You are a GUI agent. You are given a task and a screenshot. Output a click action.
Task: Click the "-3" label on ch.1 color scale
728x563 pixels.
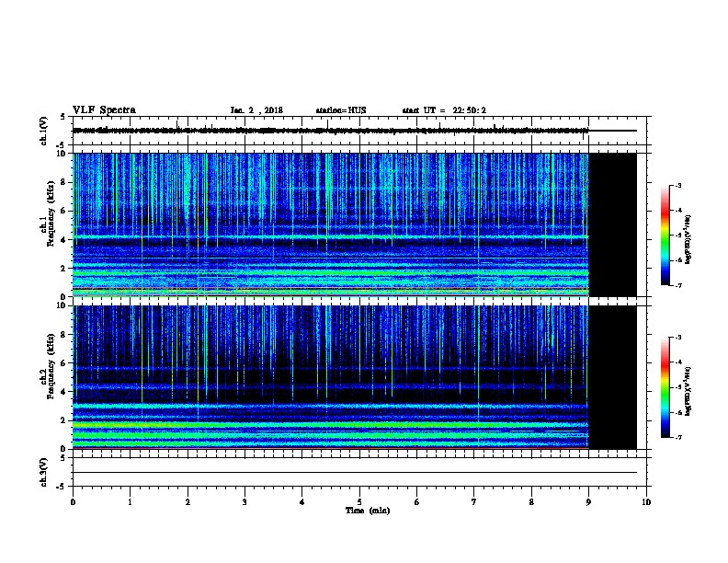point(677,186)
